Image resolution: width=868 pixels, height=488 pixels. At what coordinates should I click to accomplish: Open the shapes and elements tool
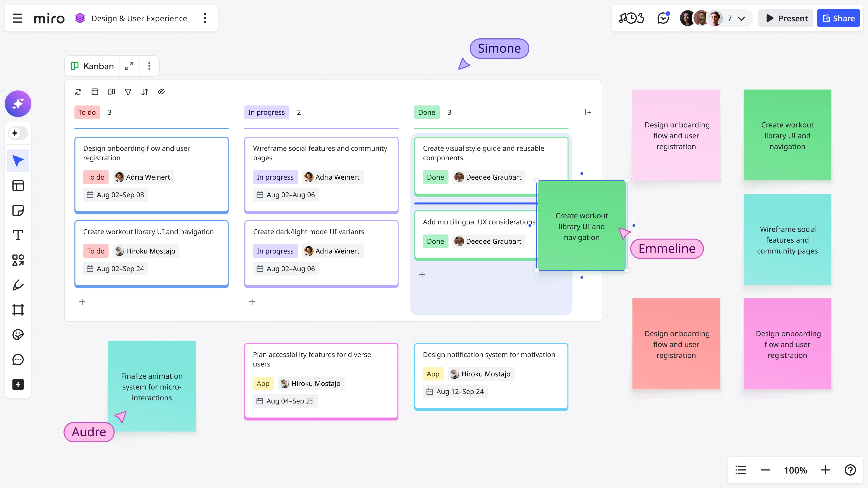point(18,260)
